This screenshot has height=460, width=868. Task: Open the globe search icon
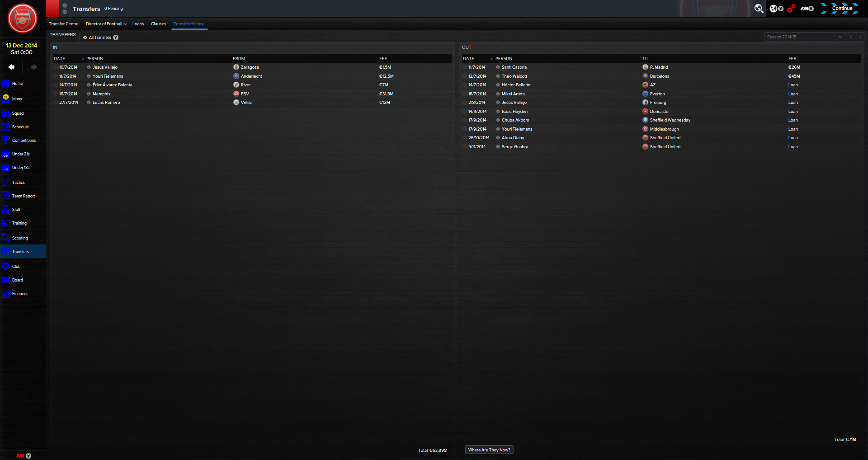coord(759,9)
